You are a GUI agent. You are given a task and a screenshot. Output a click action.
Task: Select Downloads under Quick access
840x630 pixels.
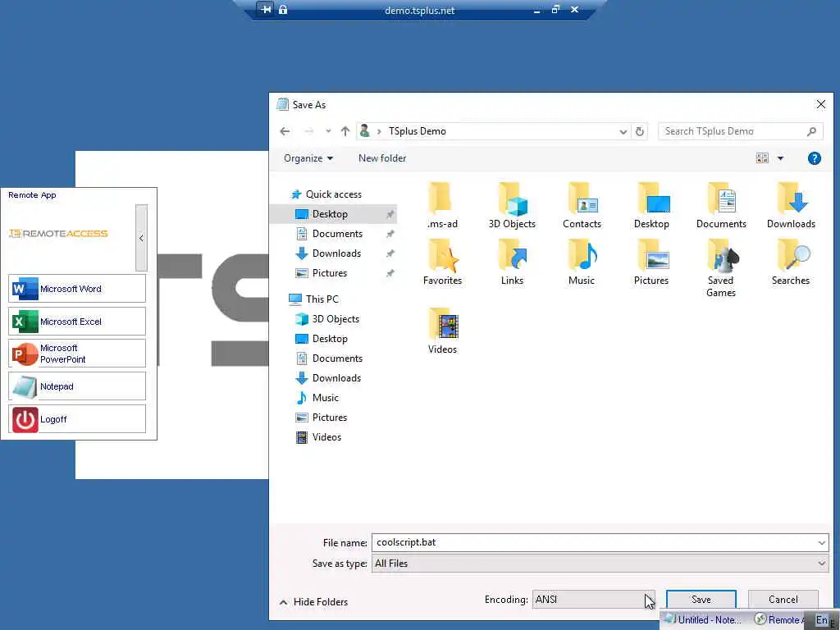coord(336,253)
